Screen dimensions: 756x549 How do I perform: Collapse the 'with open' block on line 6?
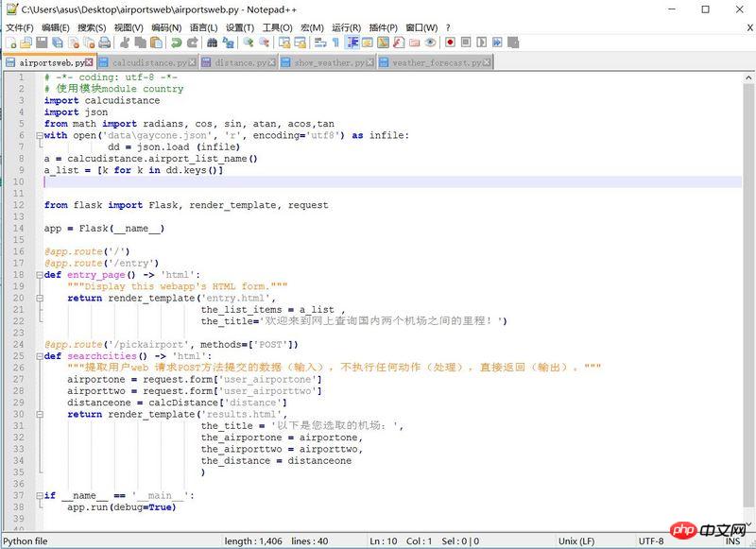point(40,135)
